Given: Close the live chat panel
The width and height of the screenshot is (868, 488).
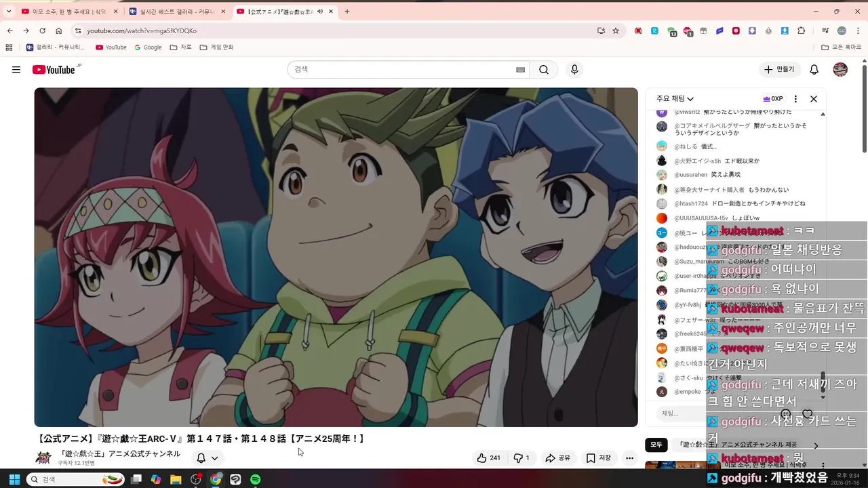Looking at the screenshot, I should point(814,99).
